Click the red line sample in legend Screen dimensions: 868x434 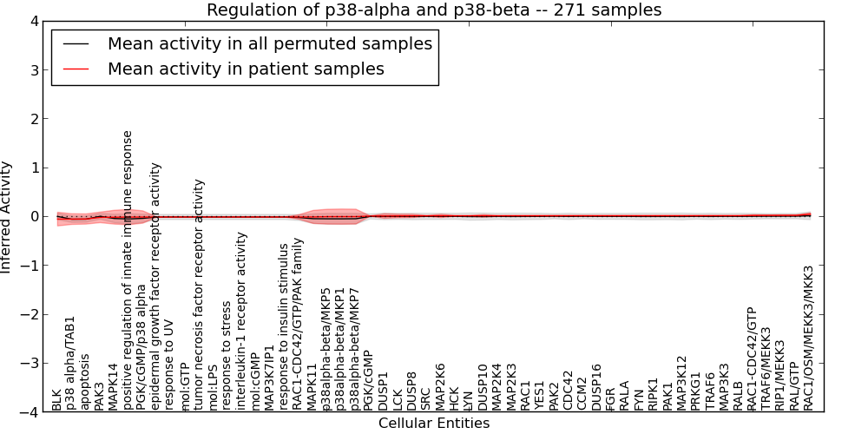(x=75, y=69)
